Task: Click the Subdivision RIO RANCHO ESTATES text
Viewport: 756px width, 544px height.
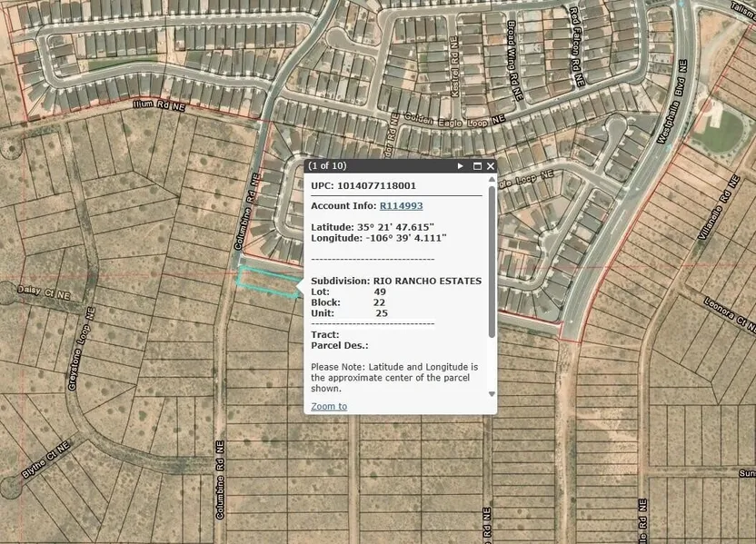Action: [x=396, y=281]
